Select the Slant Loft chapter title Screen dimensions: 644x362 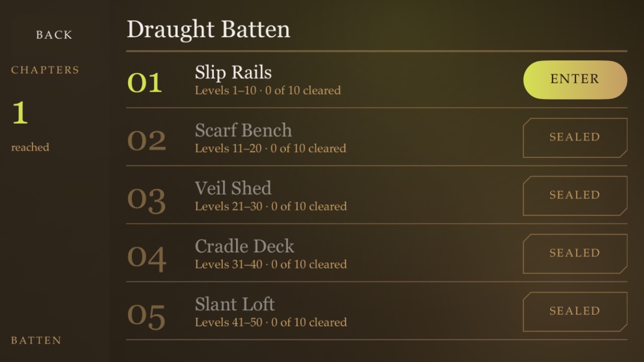(235, 304)
